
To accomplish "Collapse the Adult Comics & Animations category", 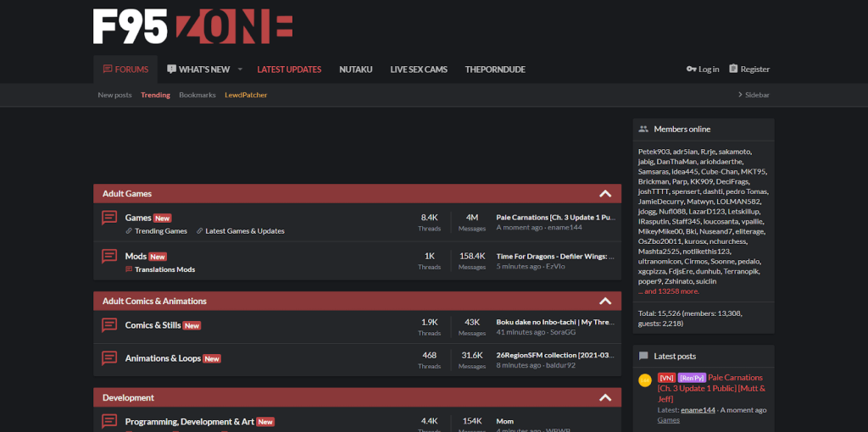I will click(605, 302).
